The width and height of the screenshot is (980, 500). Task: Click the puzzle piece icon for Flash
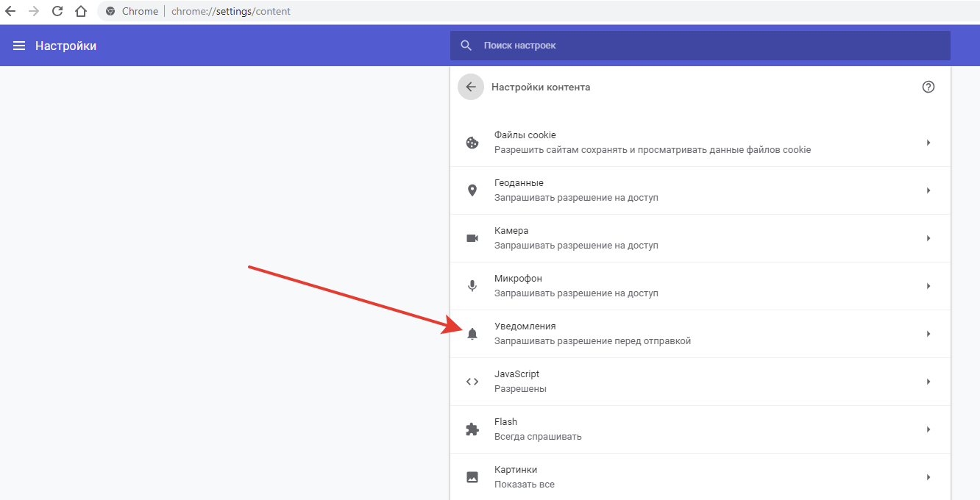pyautogui.click(x=472, y=429)
